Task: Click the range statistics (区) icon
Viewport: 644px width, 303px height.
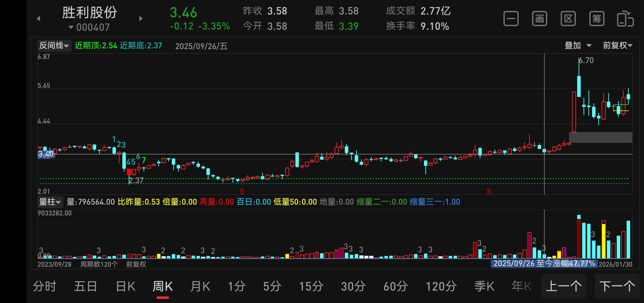Action: click(x=568, y=19)
